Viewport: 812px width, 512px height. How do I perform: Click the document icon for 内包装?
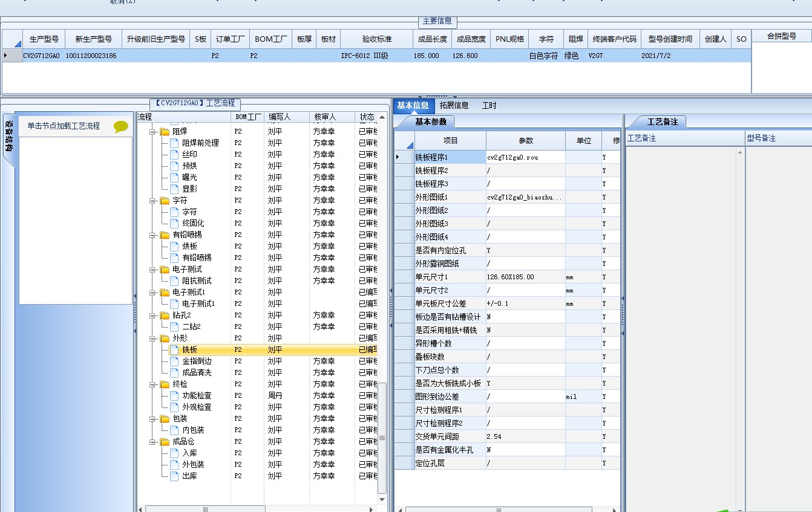click(175, 430)
